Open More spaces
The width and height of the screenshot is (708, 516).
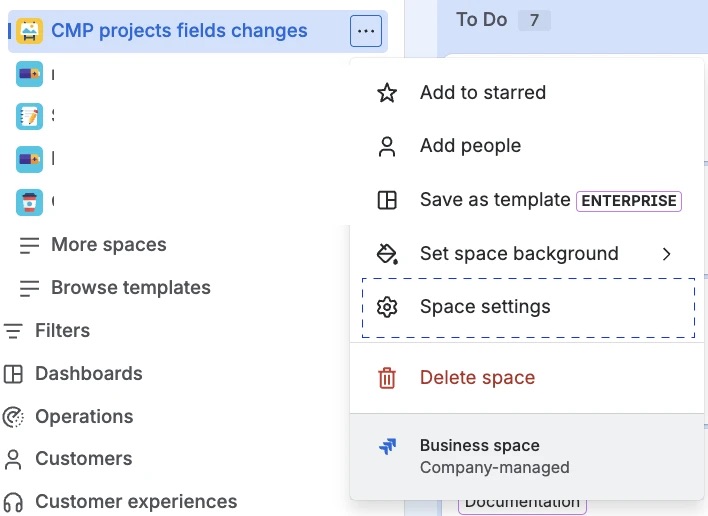(108, 245)
